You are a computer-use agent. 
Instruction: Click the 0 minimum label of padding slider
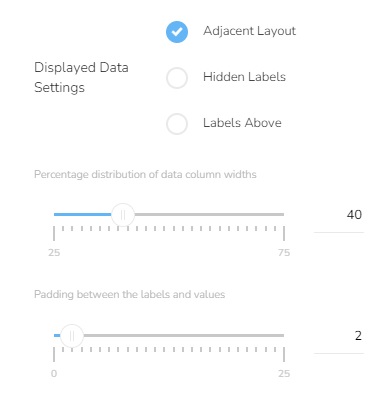54,374
